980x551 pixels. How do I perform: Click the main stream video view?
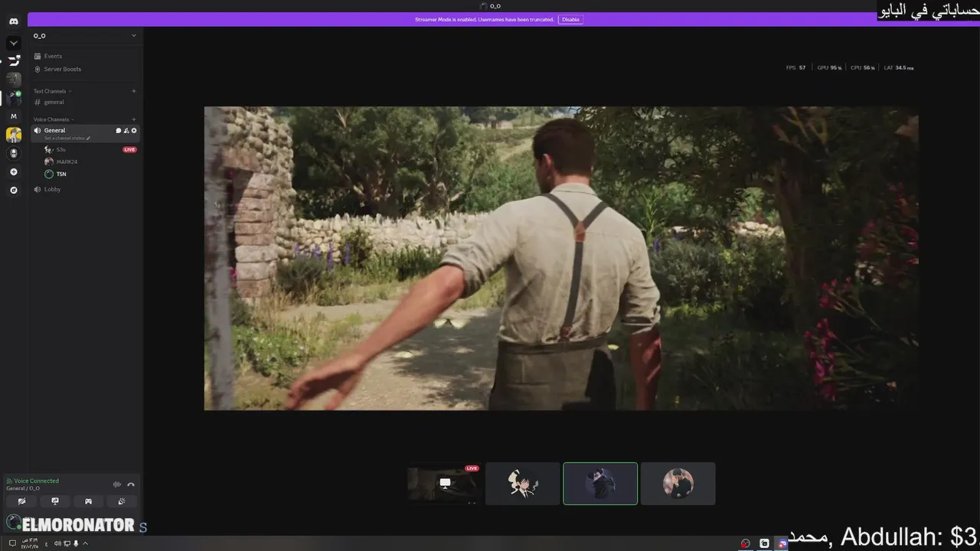[561, 258]
